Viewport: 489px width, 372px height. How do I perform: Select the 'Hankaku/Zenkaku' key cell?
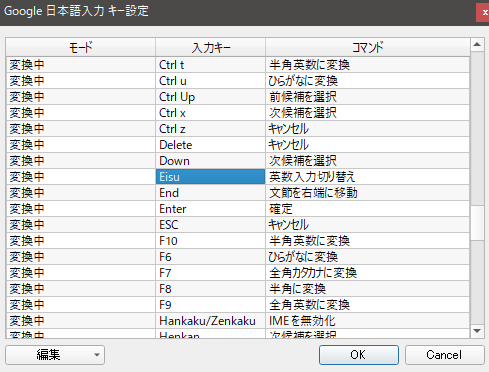(x=211, y=321)
